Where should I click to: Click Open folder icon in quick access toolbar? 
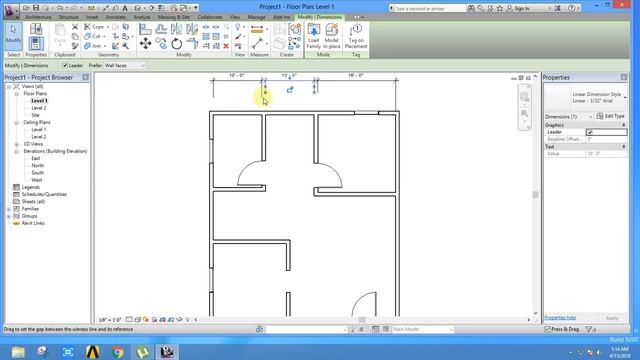coord(26,8)
